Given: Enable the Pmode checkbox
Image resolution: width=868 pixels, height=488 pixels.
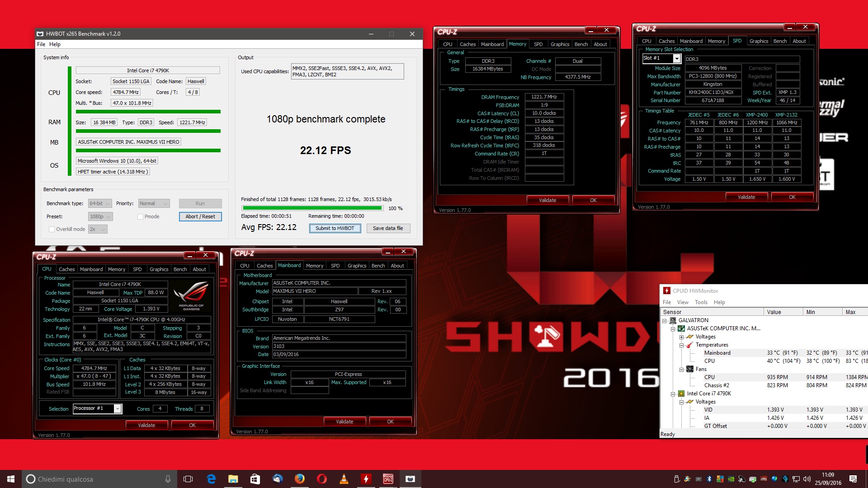Looking at the screenshot, I should click(141, 216).
